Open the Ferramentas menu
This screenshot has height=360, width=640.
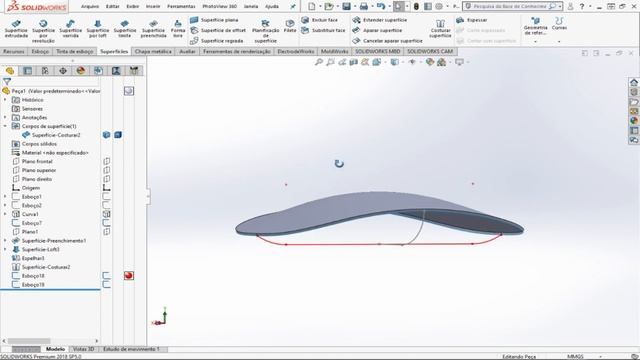pos(181,6)
